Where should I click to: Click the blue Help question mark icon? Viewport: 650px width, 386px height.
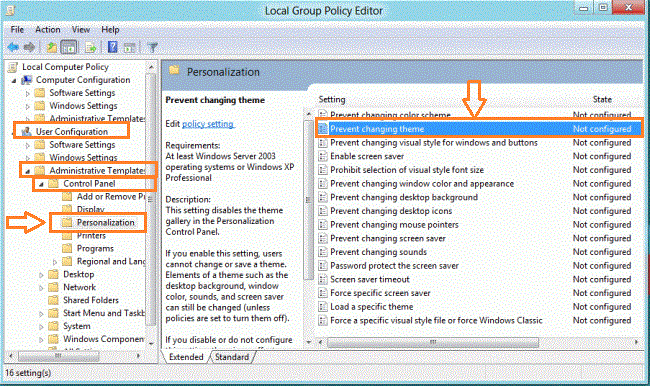[x=112, y=47]
